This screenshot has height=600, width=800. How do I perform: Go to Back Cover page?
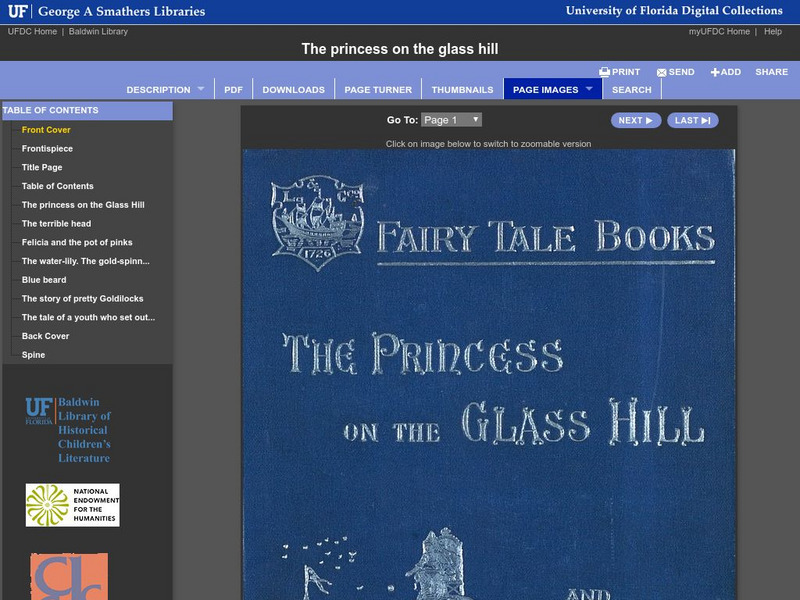45,336
